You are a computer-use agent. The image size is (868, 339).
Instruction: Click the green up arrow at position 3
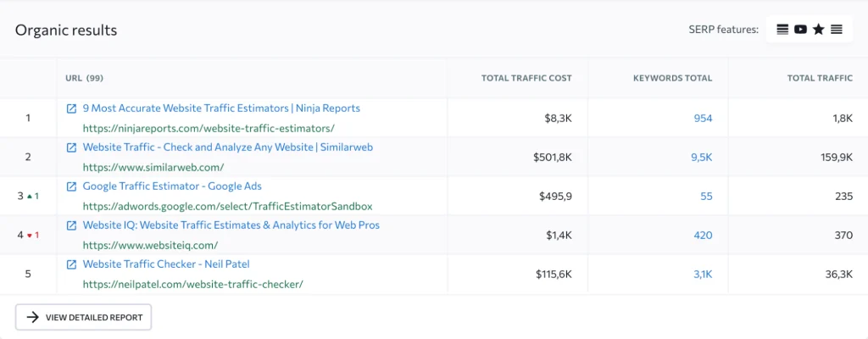pos(30,196)
